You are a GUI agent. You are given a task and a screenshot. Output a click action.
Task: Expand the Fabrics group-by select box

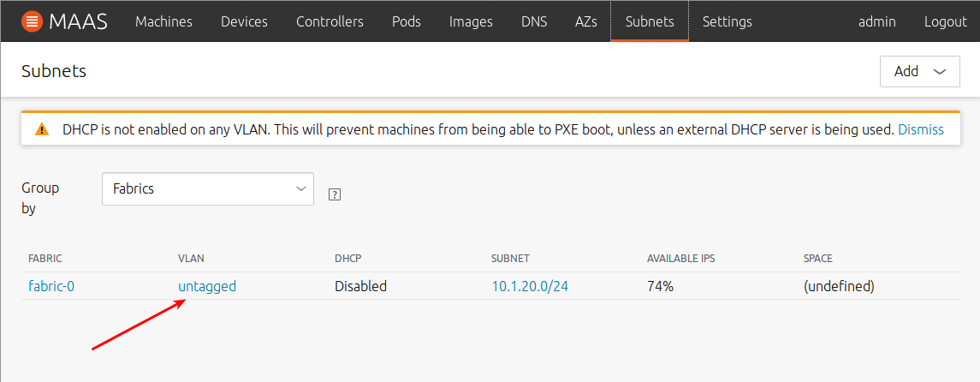click(207, 188)
